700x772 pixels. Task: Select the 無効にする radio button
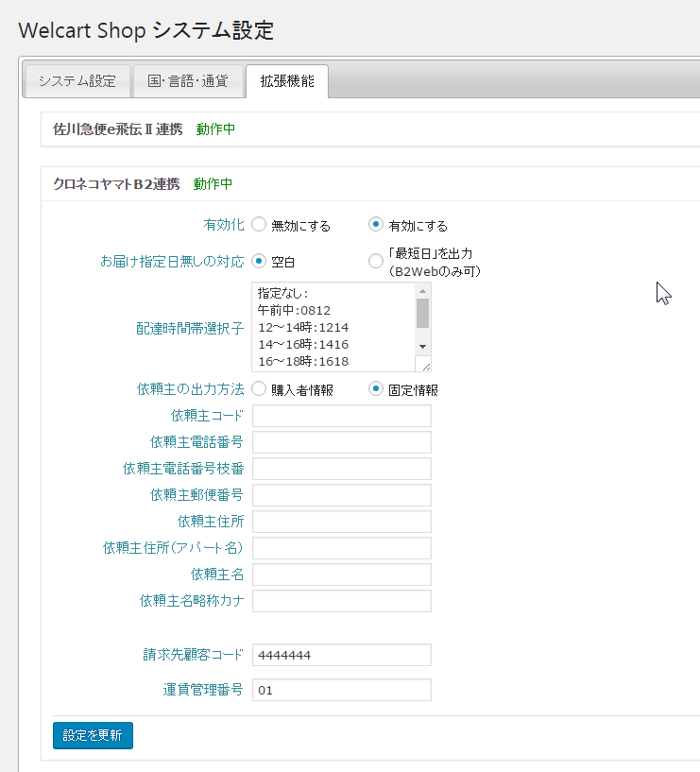259,225
